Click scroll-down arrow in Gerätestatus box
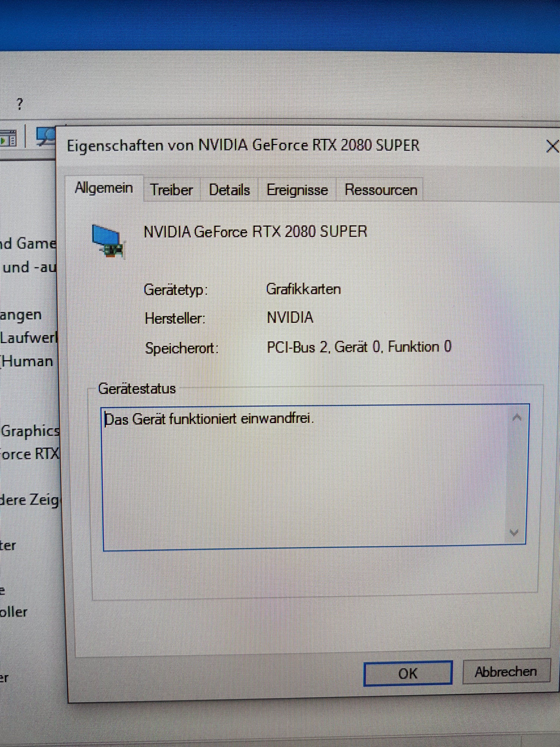 point(514,533)
